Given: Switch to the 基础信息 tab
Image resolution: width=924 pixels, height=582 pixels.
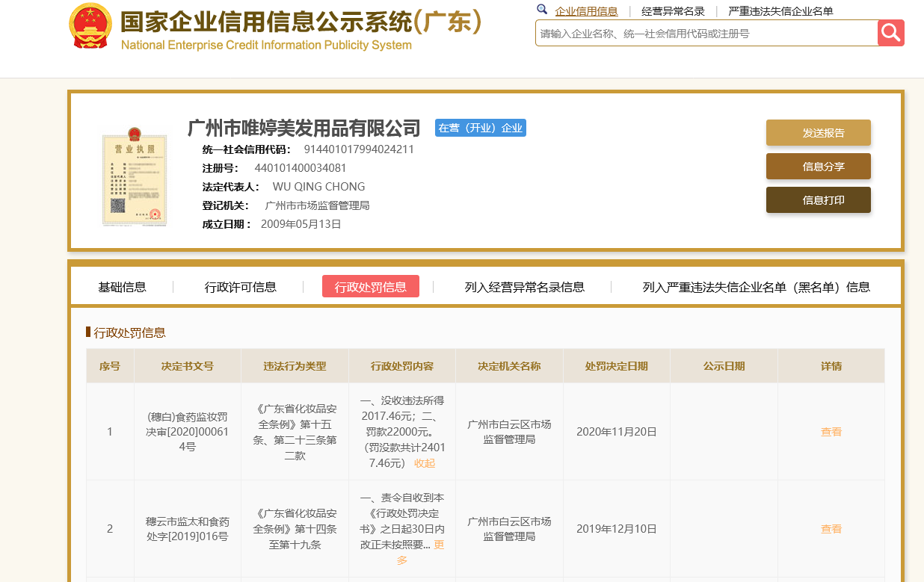Looking at the screenshot, I should point(122,287).
